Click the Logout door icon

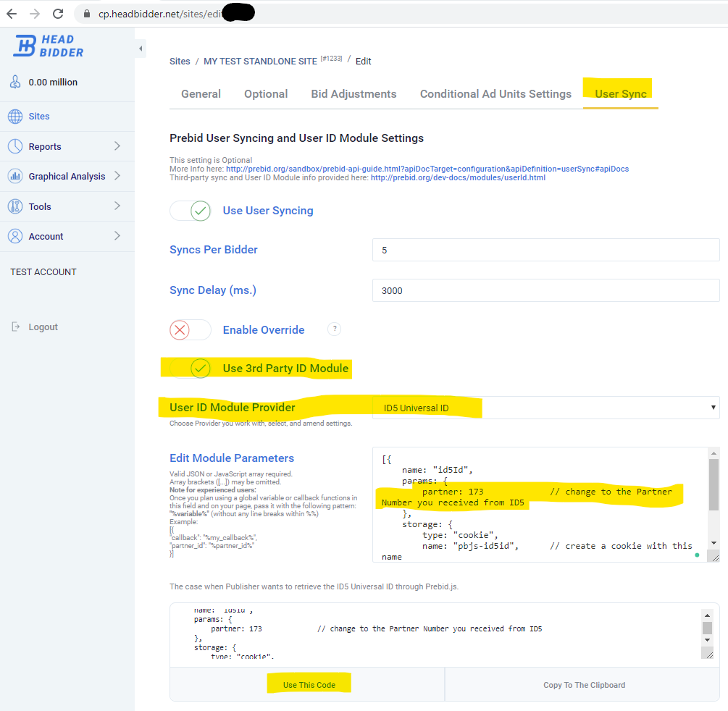click(16, 327)
